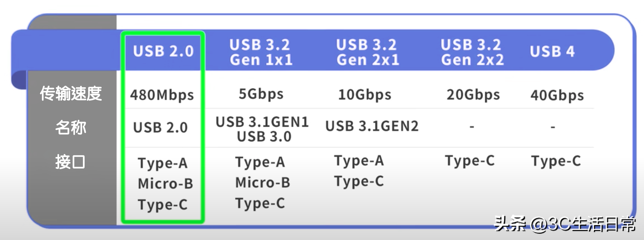Screen dimensions: 644x240
Task: Click the 接口 row label
Action: point(70,162)
